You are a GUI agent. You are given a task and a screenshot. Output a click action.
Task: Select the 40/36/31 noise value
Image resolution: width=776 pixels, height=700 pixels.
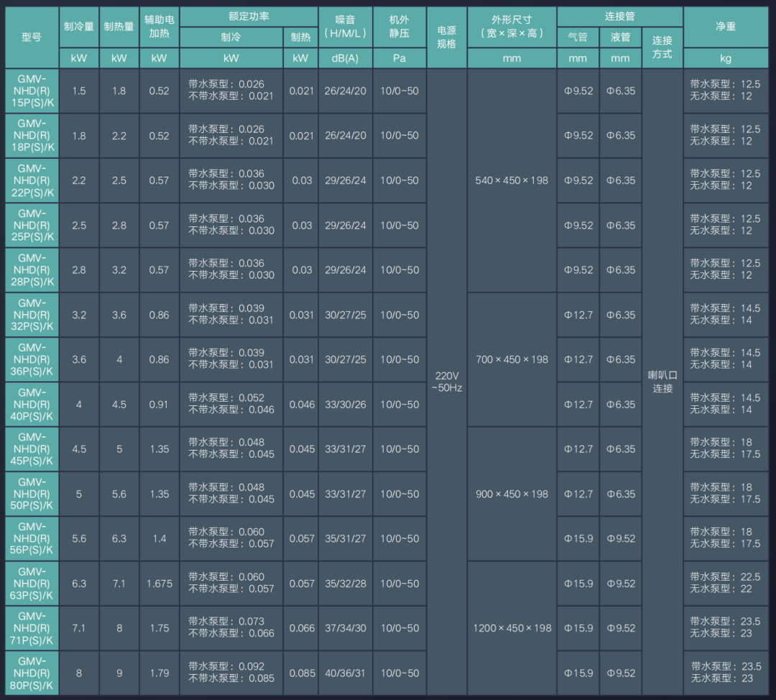tap(345, 673)
